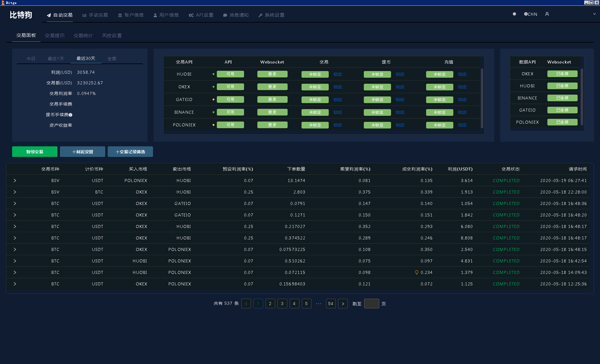This screenshot has height=364, width=600.
Task: Toggle GATEIO 提币 锁定 lock
Action: pyautogui.click(x=400, y=100)
